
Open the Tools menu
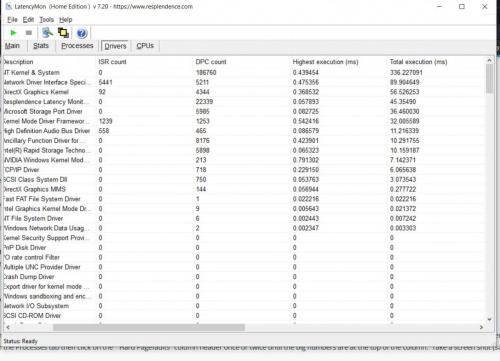(x=46, y=20)
